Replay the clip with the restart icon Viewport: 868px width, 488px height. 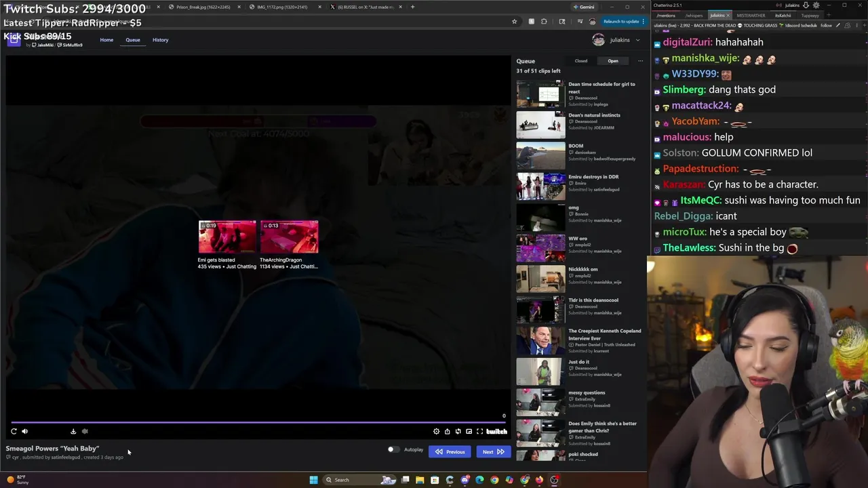pos(14,431)
